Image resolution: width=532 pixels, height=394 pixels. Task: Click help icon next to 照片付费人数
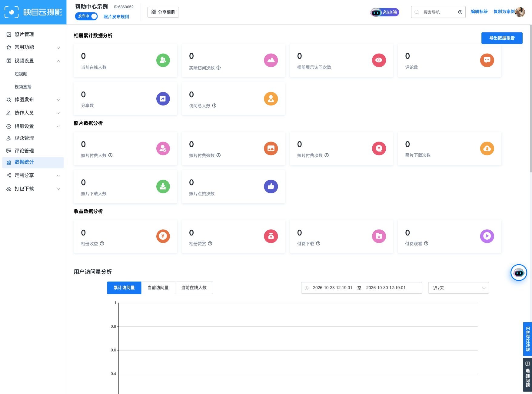110,155
